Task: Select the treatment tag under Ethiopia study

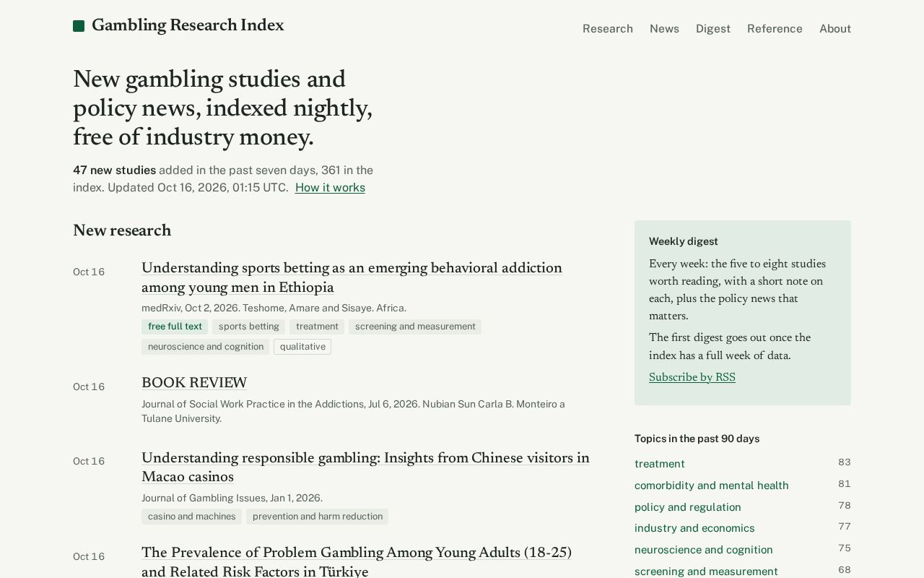Action: (x=317, y=327)
